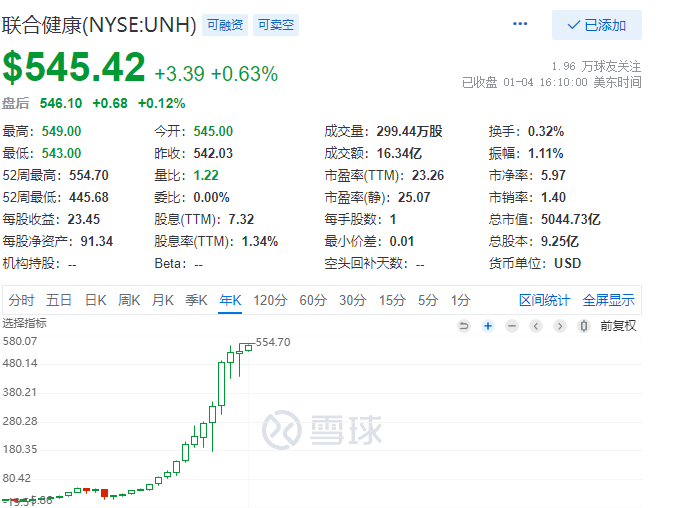Click the 成交量 value 299.44万股

pos(410,132)
